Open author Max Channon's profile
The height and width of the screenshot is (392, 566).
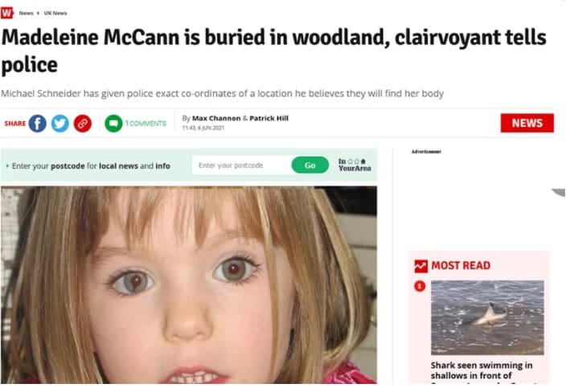point(216,118)
